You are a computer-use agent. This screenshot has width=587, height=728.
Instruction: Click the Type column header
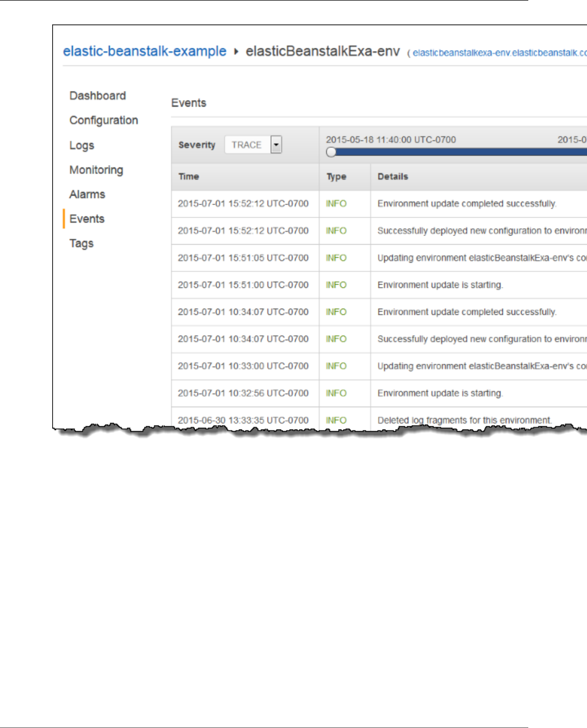point(336,177)
